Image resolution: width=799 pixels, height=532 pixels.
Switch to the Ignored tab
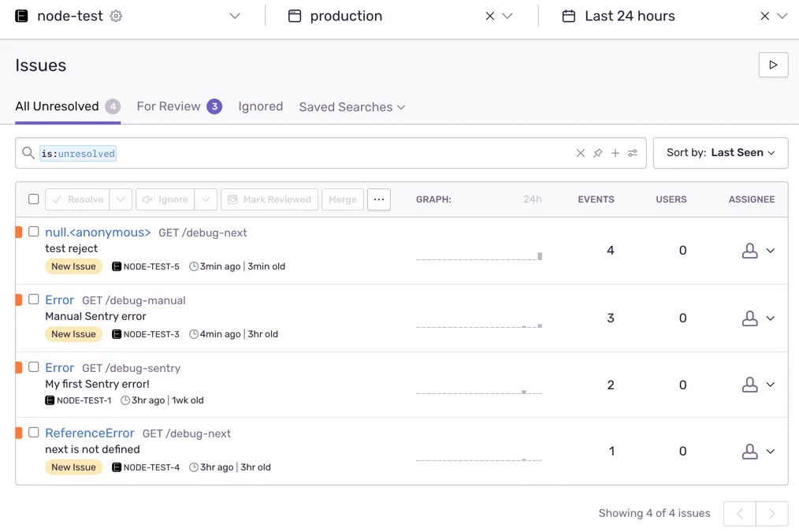pyautogui.click(x=260, y=106)
